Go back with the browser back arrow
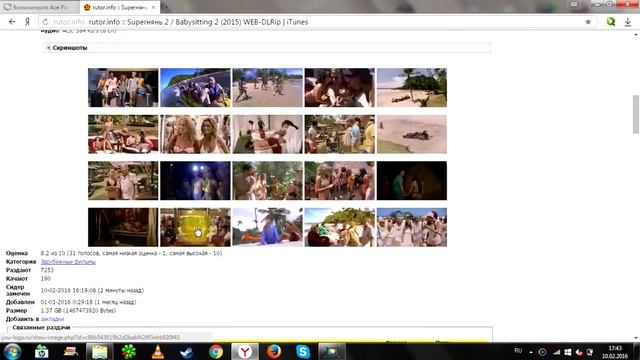 pos(12,22)
